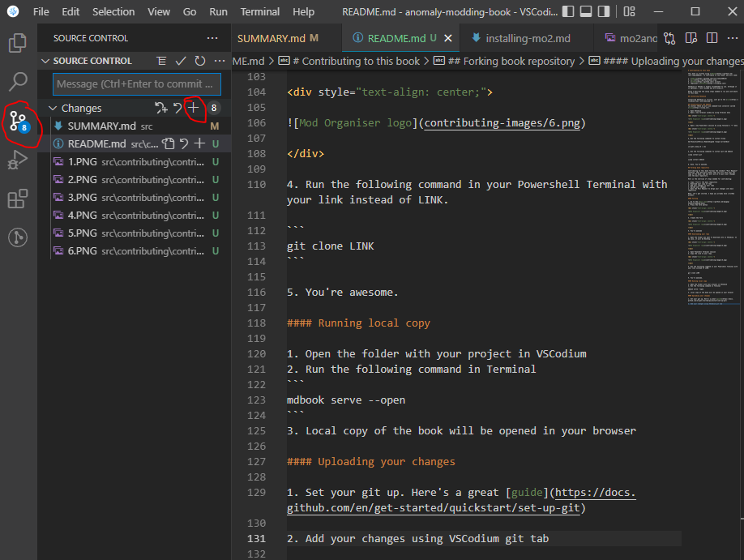The image size is (744, 560).
Task: Switch source control to tree view
Action: pos(161,61)
